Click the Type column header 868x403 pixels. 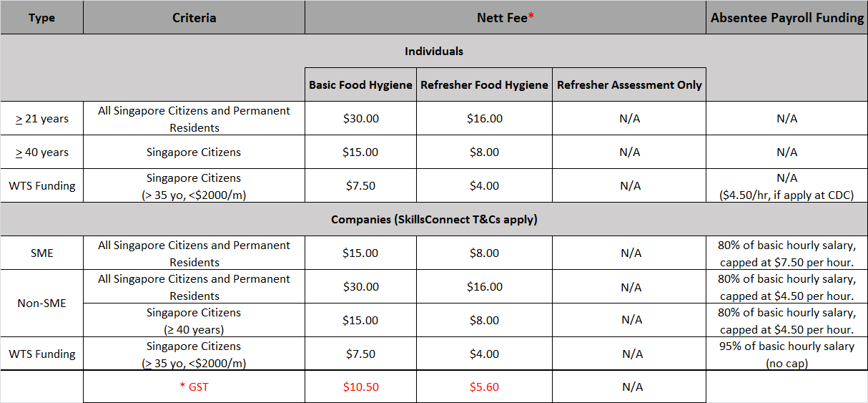(41, 18)
